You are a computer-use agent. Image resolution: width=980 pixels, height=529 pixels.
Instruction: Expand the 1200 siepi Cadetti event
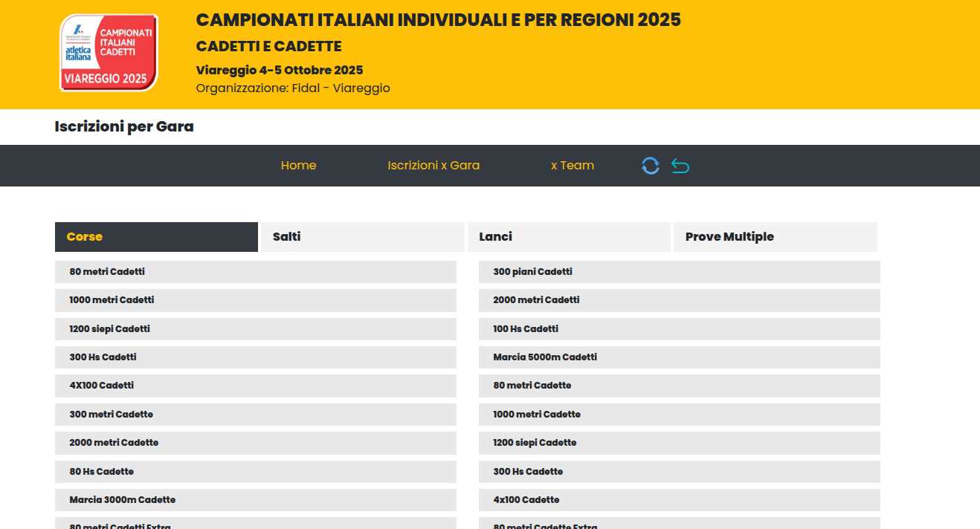point(255,329)
